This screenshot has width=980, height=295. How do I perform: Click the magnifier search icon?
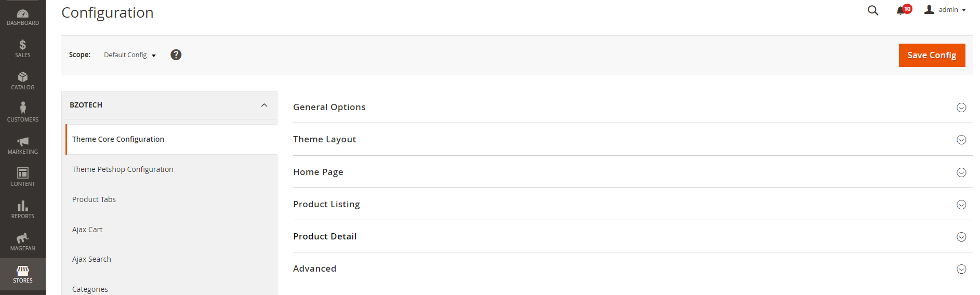point(873,10)
